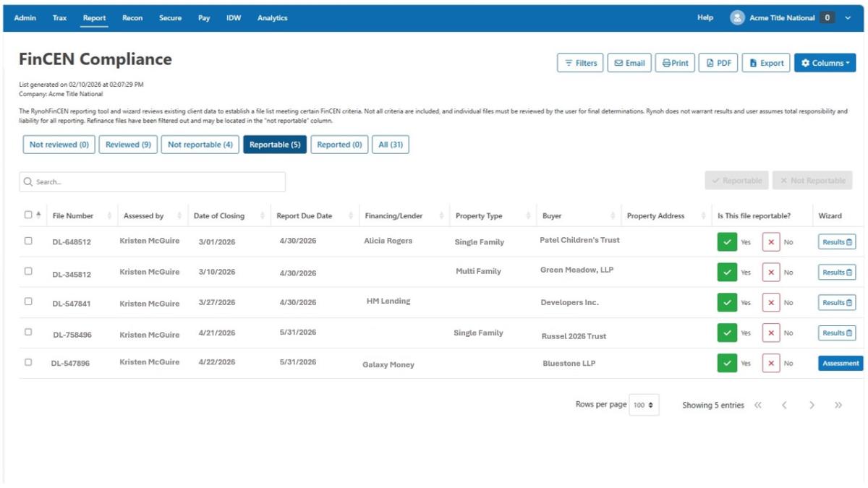Select the checkbox for file DL-547841
Screen dimensions: 868x488
pyautogui.click(x=29, y=301)
